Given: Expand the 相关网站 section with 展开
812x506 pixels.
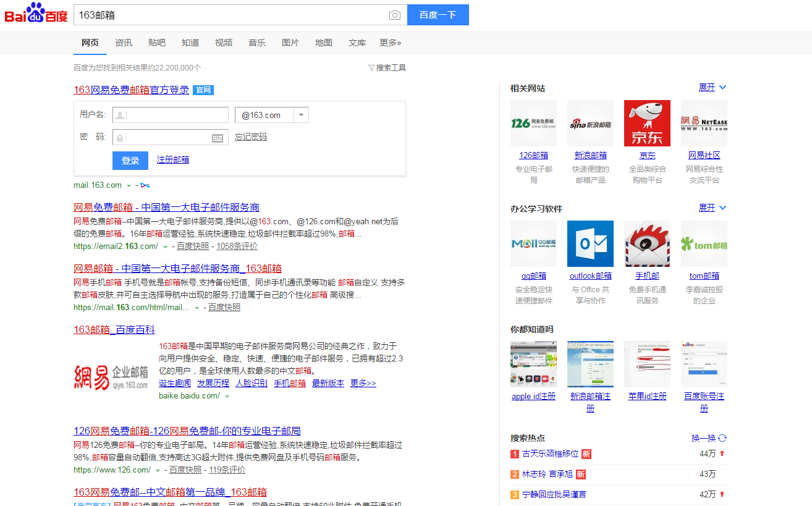Looking at the screenshot, I should pos(713,87).
